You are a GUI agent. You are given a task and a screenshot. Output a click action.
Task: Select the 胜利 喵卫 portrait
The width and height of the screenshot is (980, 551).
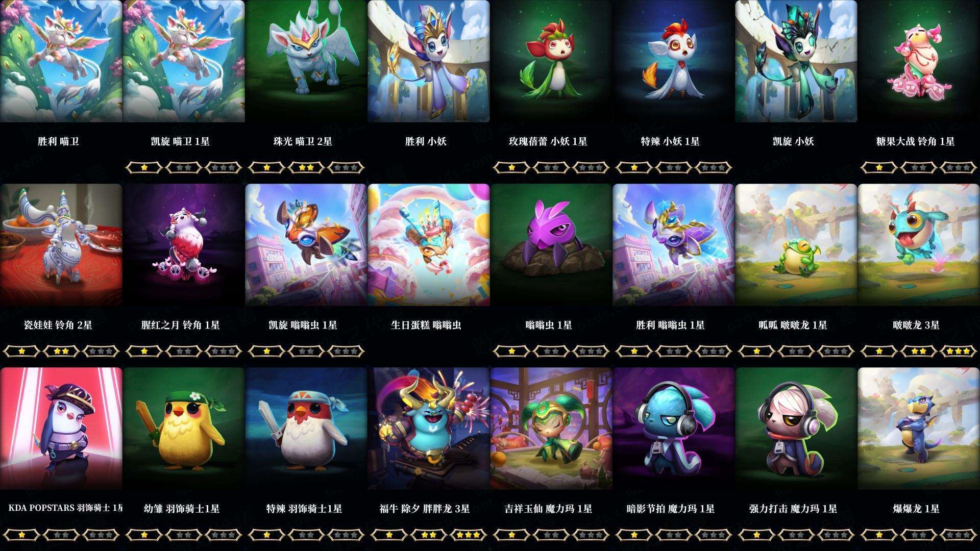click(61, 61)
